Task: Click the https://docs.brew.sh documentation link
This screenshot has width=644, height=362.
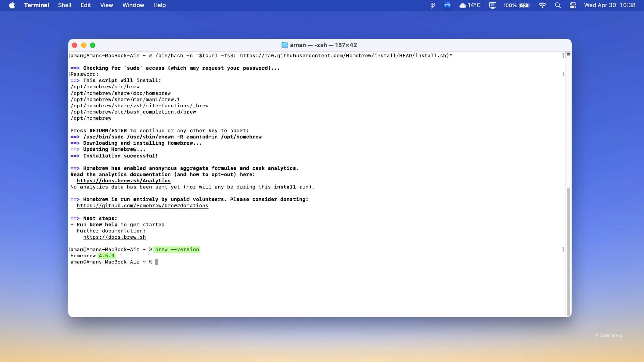Action: [114, 237]
